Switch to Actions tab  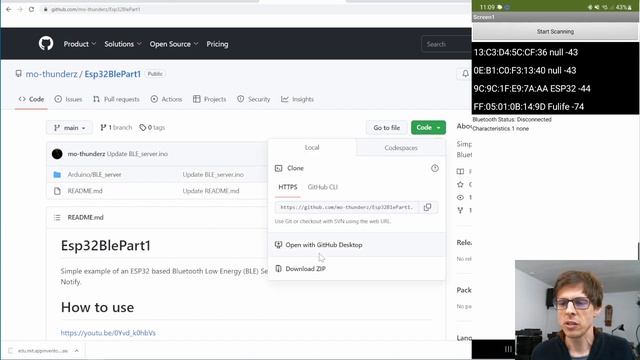(x=166, y=99)
